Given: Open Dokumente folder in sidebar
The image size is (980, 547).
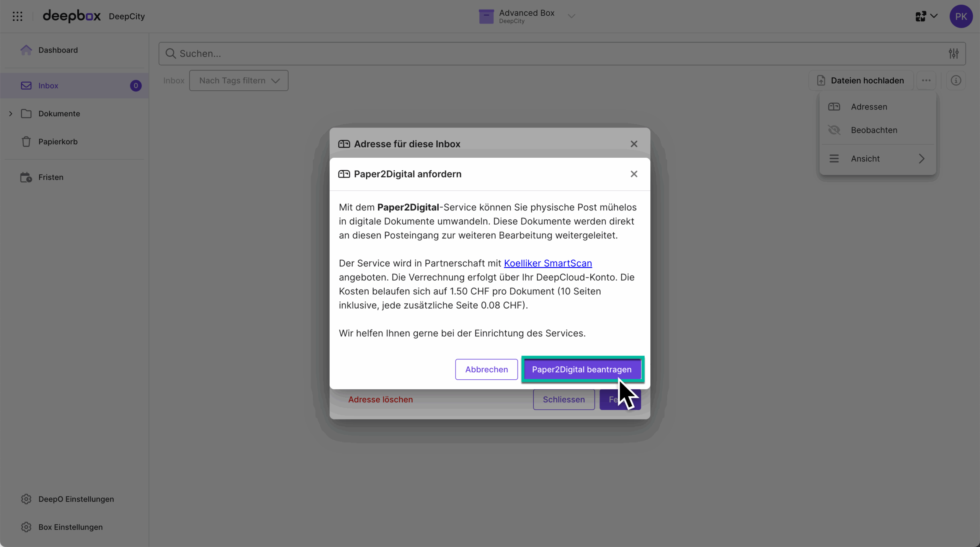Looking at the screenshot, I should 75,114.
